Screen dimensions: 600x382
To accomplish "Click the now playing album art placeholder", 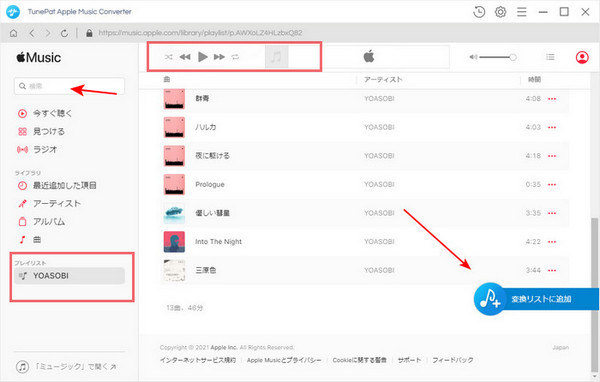I will [x=276, y=57].
